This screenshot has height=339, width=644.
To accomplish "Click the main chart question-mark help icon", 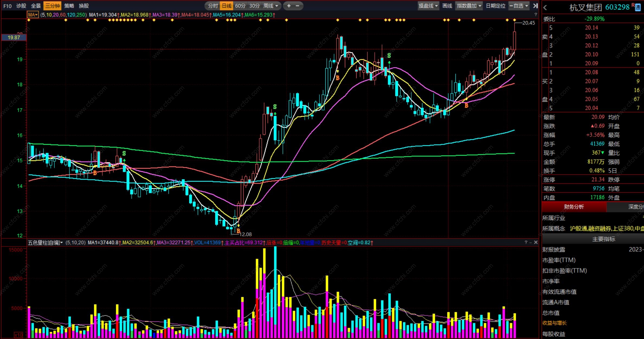I will 536,15.
